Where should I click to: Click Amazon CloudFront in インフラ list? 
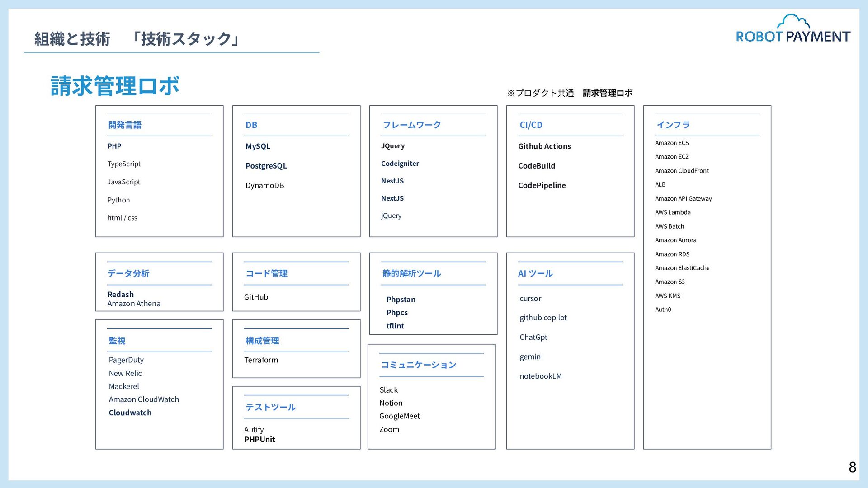pos(681,171)
